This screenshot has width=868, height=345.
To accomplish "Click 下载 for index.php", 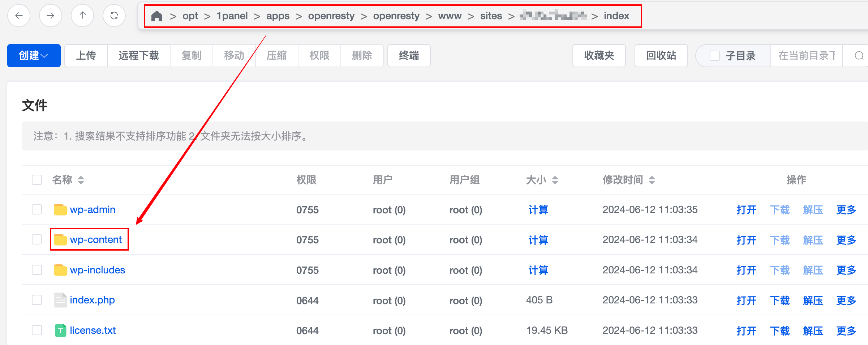I will 779,300.
